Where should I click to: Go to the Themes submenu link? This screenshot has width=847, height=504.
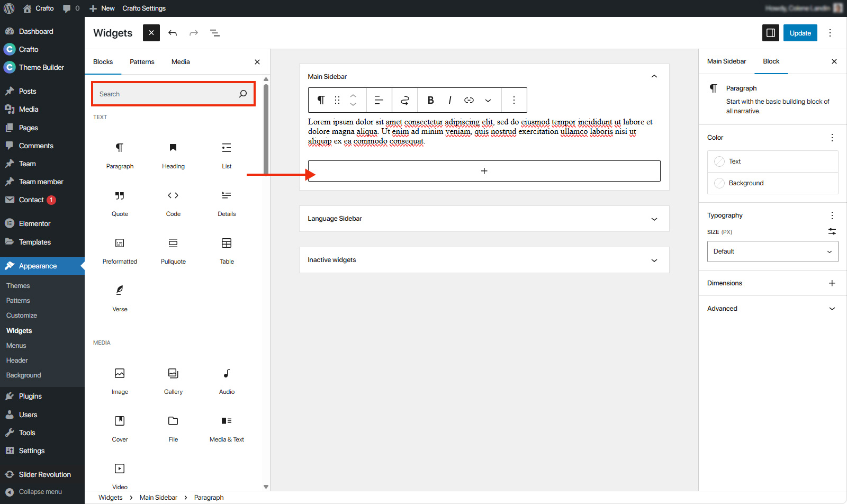click(x=18, y=285)
